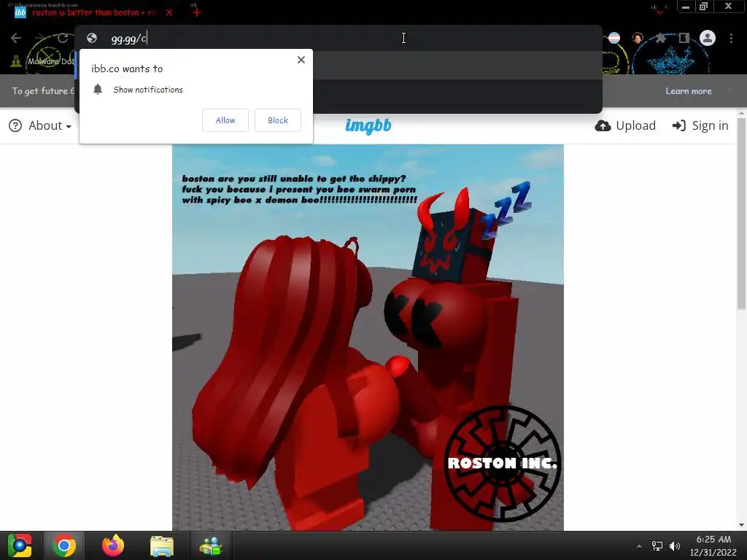Screen dimensions: 747x560
Task: Dismiss the ibb.co notification permission popup
Action: click(x=301, y=60)
